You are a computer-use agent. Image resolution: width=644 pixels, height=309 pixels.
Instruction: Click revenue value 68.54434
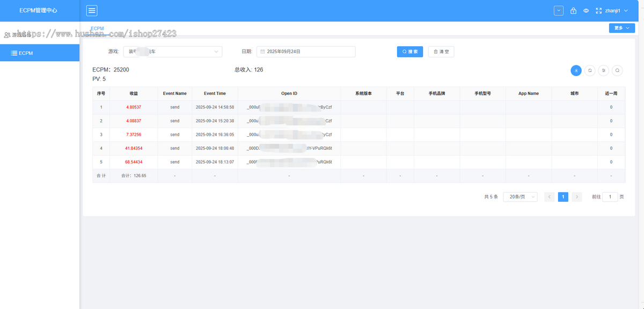[x=134, y=162]
